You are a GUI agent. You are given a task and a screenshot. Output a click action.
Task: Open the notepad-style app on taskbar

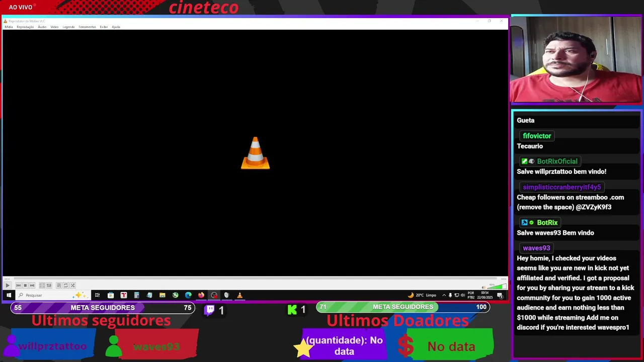(x=149, y=295)
